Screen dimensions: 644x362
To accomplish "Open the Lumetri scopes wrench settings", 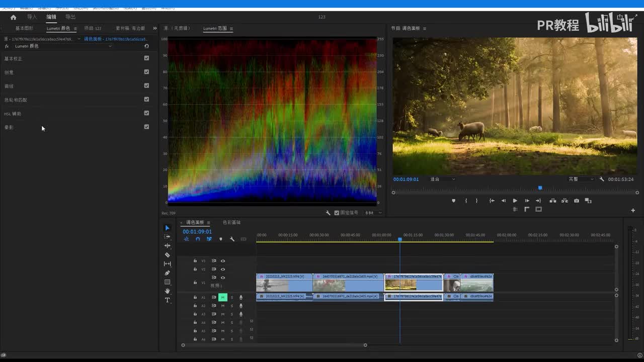I will (328, 213).
